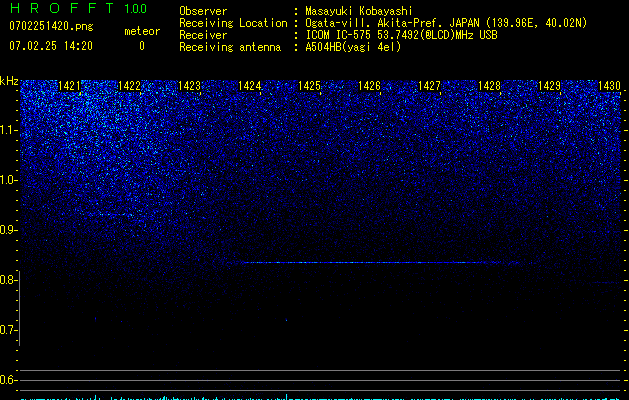629x400 pixels.
Task: Select antenna value A504HB(yagi 4el)
Action: pos(353,47)
